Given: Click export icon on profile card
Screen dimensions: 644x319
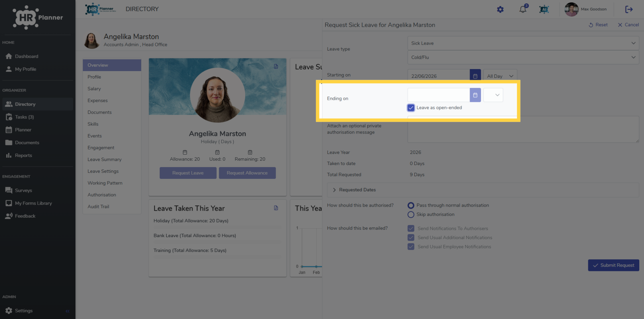Looking at the screenshot, I should [276, 66].
